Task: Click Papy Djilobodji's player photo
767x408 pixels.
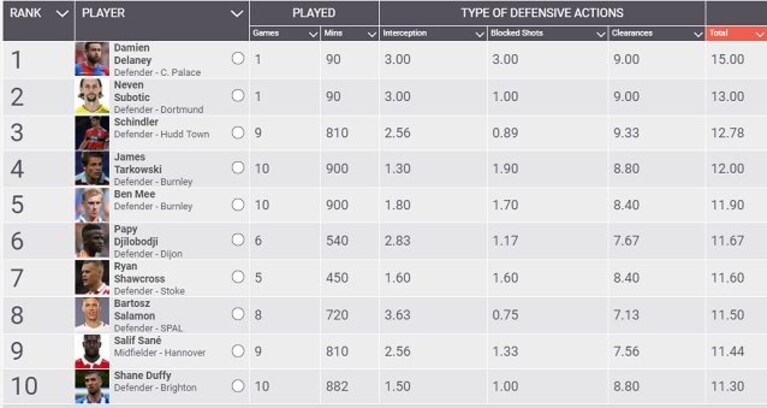Action: 92,240
